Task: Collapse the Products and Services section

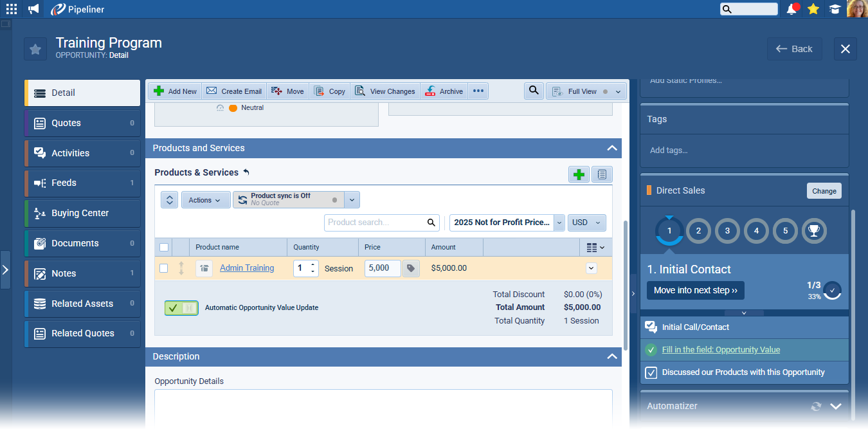Action: [611, 148]
